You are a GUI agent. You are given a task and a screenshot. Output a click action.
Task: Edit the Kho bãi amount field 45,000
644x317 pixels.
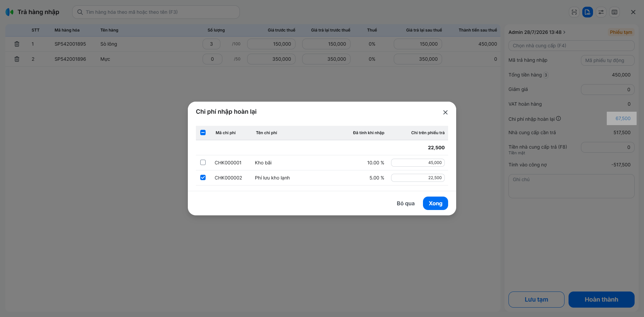tap(418, 163)
